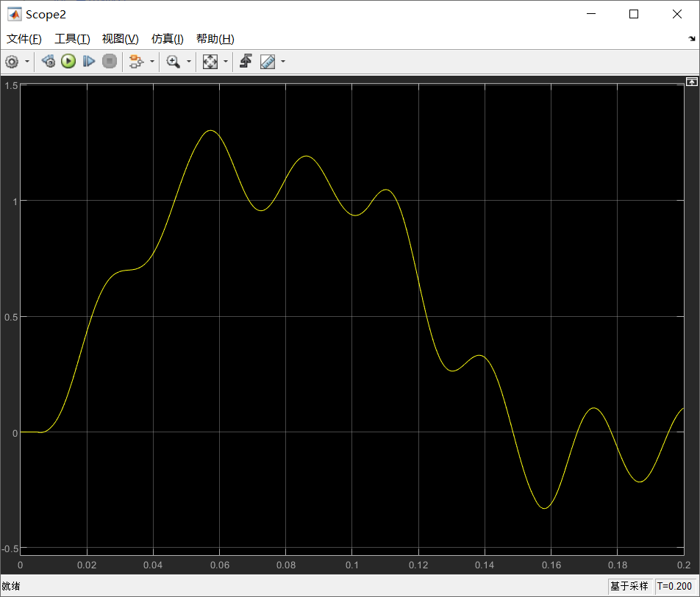
Task: Expand the highlight block dropdown arrow
Action: point(151,62)
